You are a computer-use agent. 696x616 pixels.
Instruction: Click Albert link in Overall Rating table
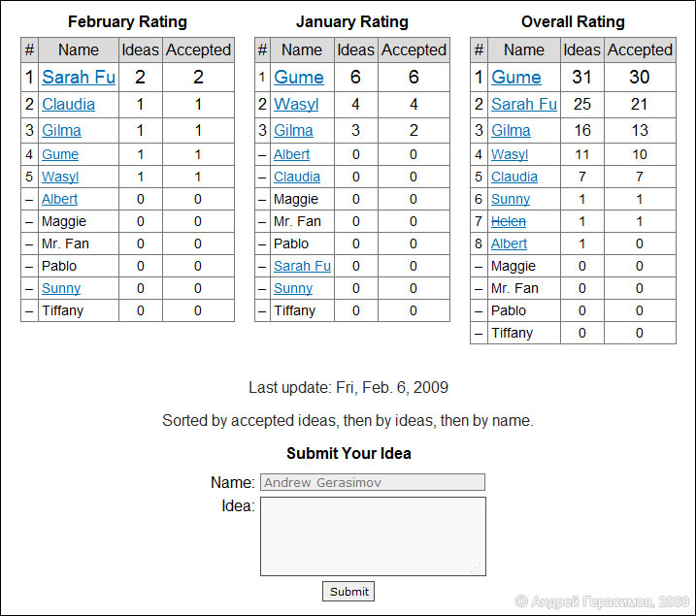tap(509, 243)
